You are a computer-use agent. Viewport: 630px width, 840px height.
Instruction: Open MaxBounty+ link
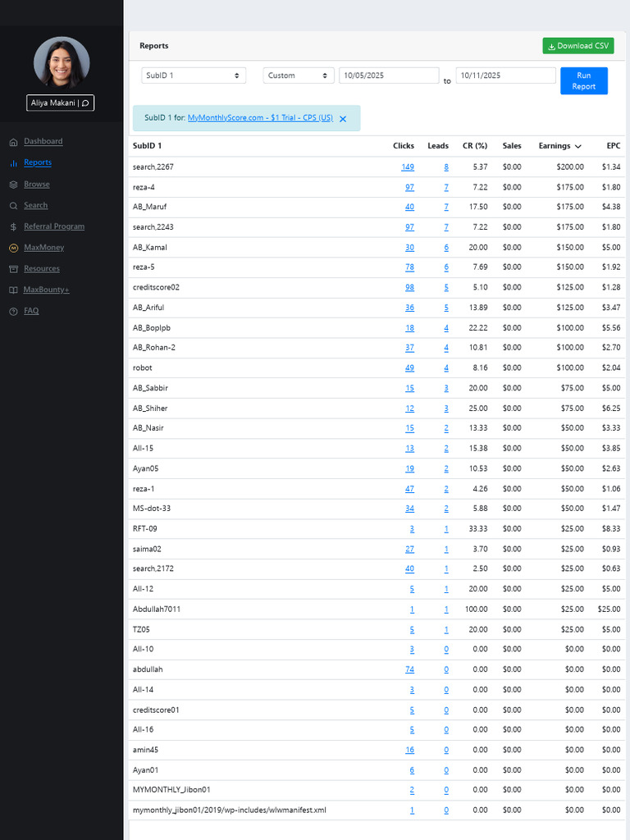46,290
